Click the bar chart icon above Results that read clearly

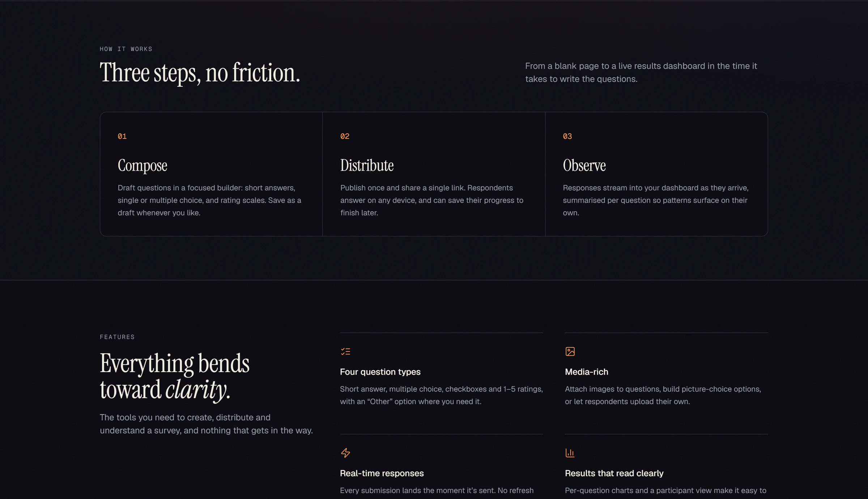pyautogui.click(x=570, y=453)
